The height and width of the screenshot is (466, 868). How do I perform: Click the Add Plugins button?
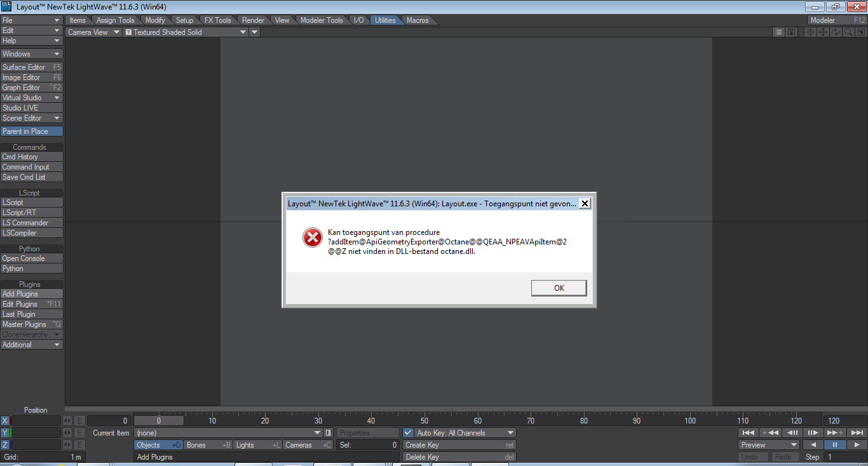tap(32, 294)
